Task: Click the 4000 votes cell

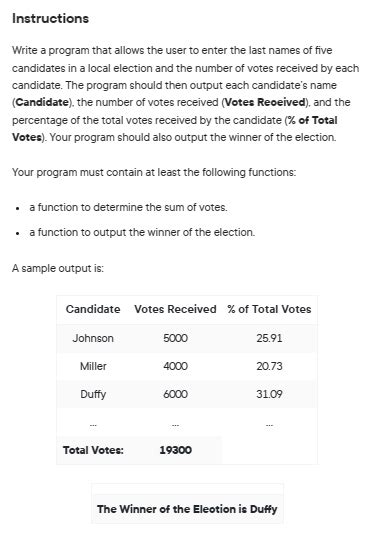Action: coord(176,366)
